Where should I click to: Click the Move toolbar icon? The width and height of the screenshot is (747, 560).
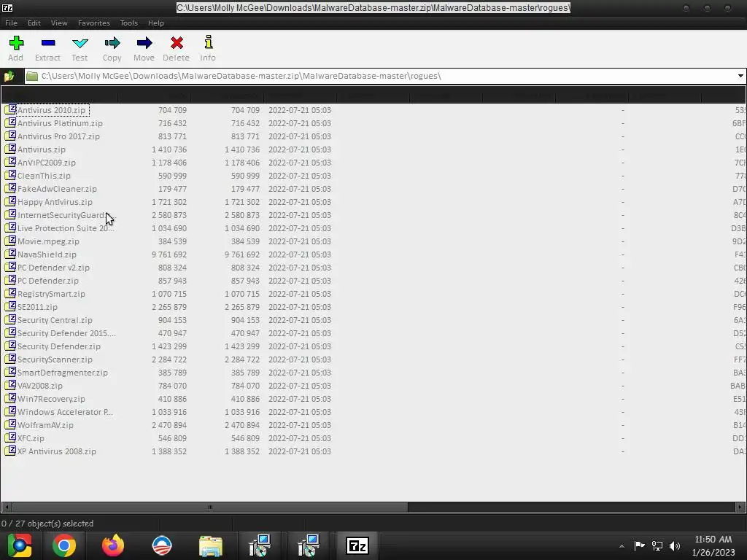pos(144,43)
